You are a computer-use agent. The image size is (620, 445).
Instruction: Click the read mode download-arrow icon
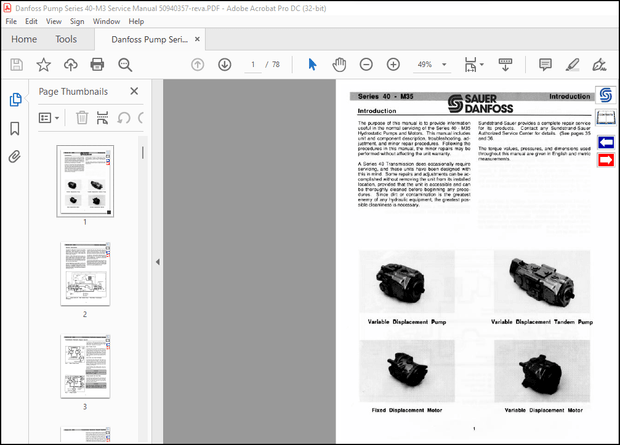tap(505, 64)
